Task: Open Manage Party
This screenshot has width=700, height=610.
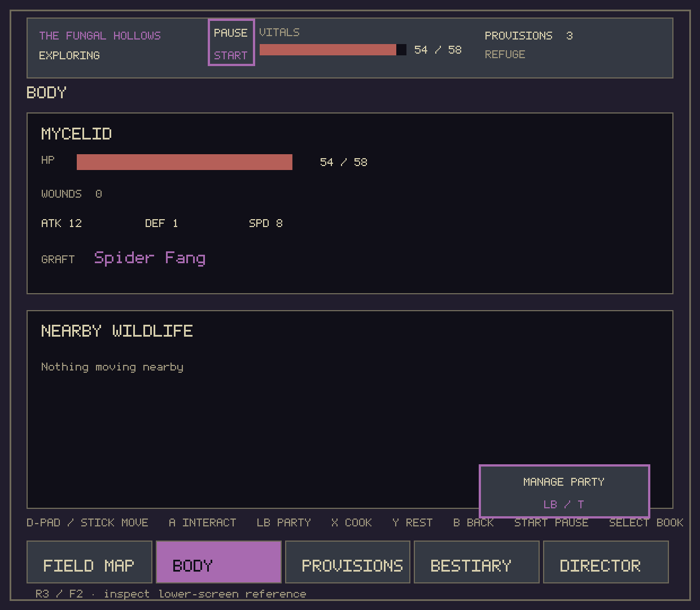Action: pos(565,491)
